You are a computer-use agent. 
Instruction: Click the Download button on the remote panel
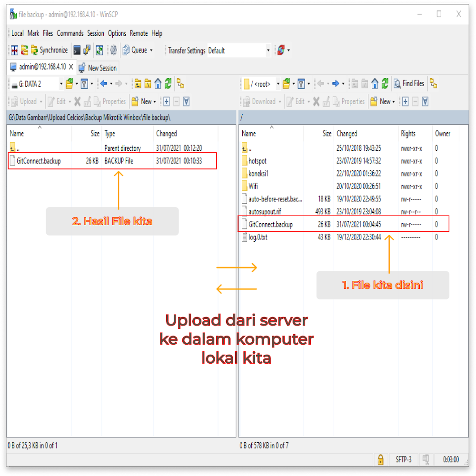(x=261, y=101)
